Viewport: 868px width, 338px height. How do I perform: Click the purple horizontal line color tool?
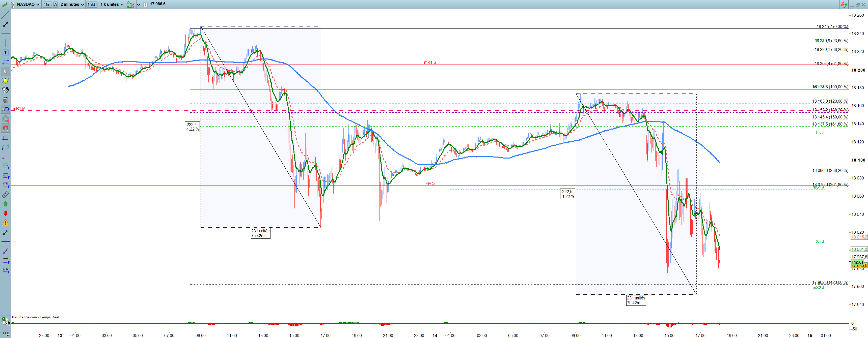[5, 242]
